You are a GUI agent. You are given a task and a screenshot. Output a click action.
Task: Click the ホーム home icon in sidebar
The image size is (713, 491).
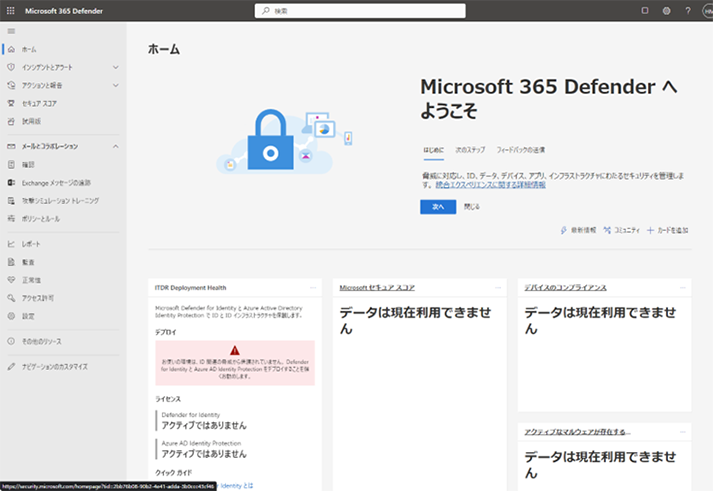click(x=11, y=49)
